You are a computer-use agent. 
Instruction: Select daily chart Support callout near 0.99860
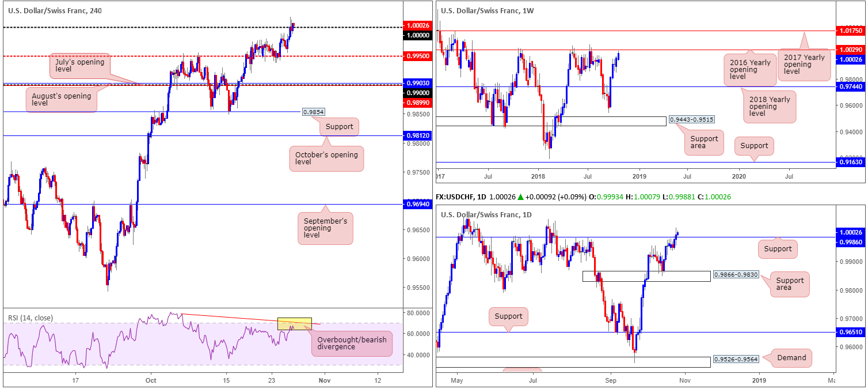click(x=778, y=249)
